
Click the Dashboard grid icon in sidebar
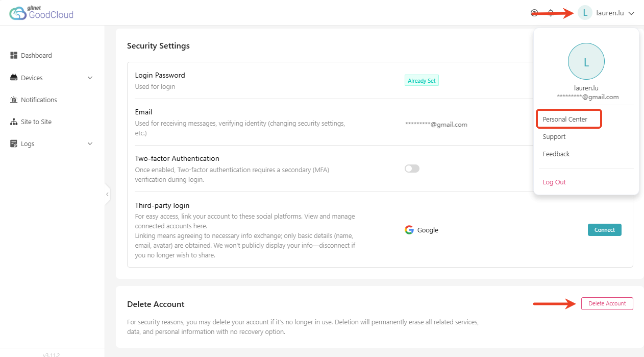[14, 55]
